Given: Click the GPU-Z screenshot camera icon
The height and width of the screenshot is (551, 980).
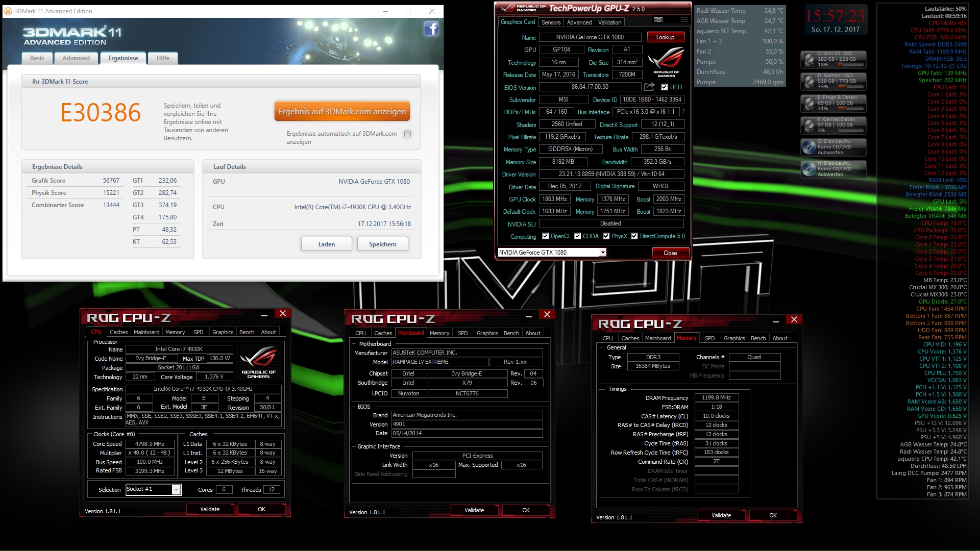Looking at the screenshot, I should click(x=658, y=19).
